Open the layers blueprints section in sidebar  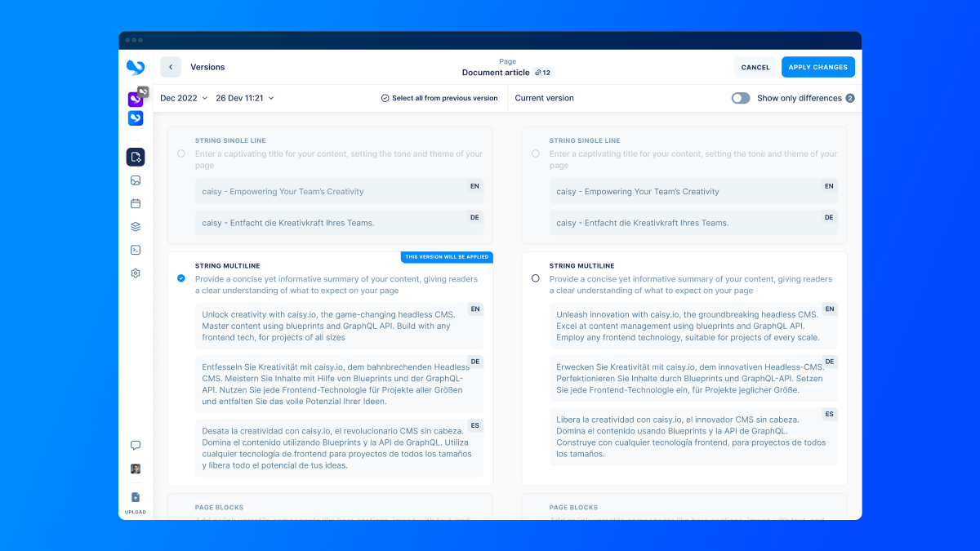(136, 227)
